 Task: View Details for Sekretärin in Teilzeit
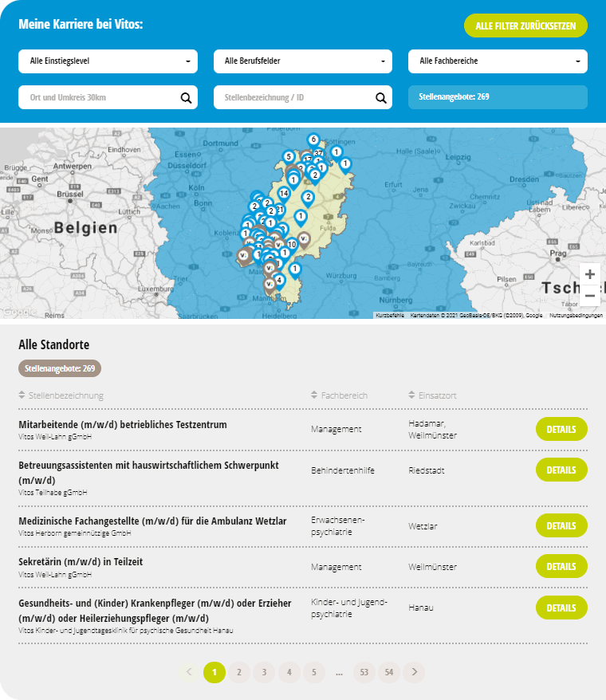(x=561, y=566)
